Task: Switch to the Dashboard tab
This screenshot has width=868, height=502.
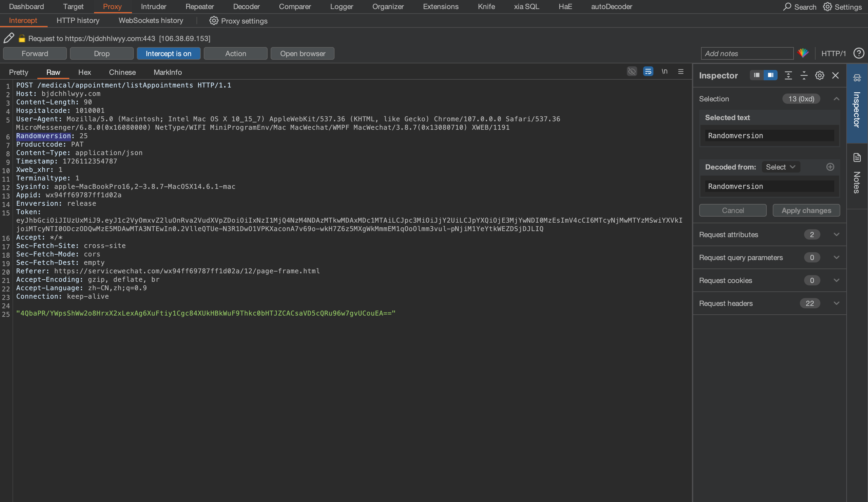Action: coord(27,7)
